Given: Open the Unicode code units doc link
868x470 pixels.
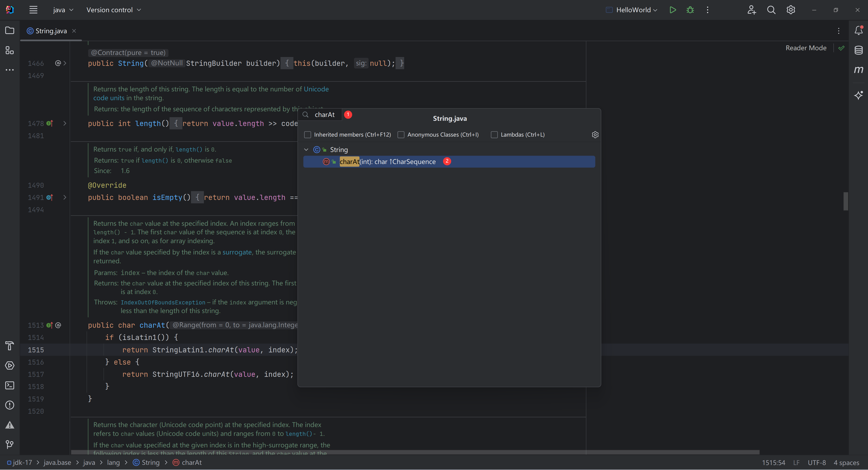Looking at the screenshot, I should [x=316, y=89].
